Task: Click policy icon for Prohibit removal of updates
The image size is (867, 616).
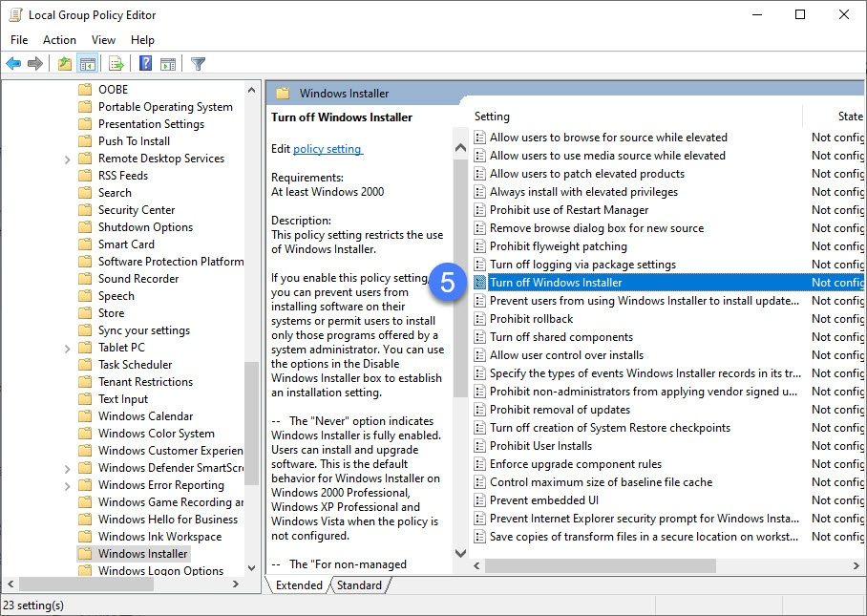Action: point(480,410)
